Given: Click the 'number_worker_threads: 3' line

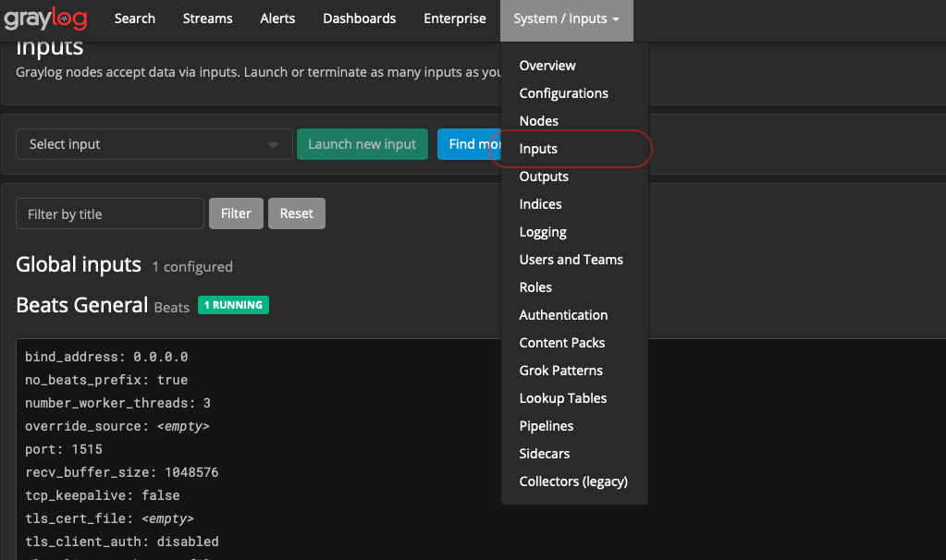Looking at the screenshot, I should [117, 403].
